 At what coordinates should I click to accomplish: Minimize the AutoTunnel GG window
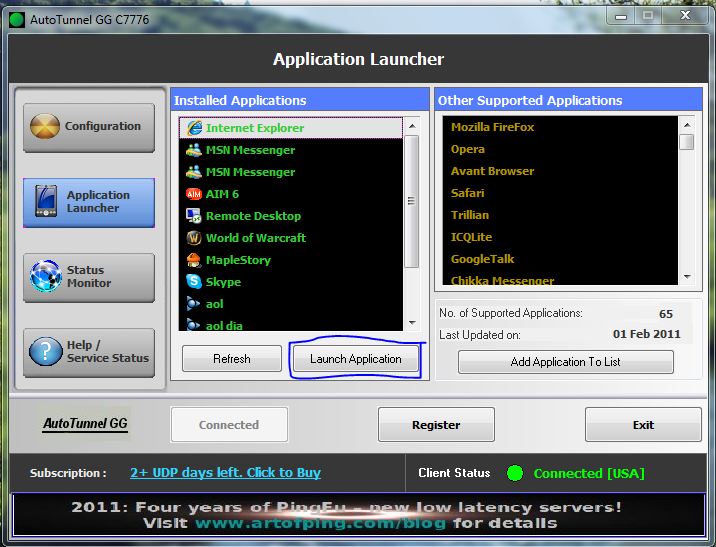pyautogui.click(x=621, y=16)
